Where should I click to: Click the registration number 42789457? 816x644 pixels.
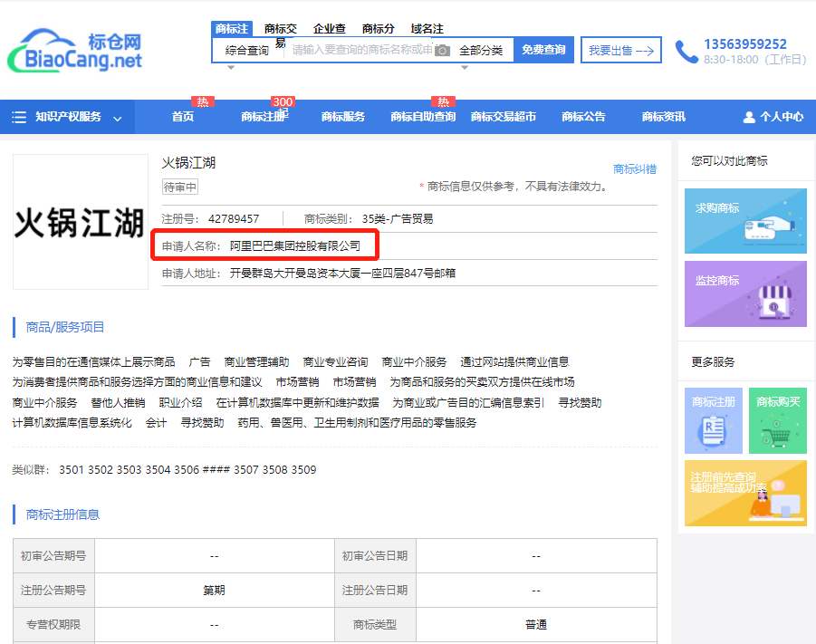[234, 219]
